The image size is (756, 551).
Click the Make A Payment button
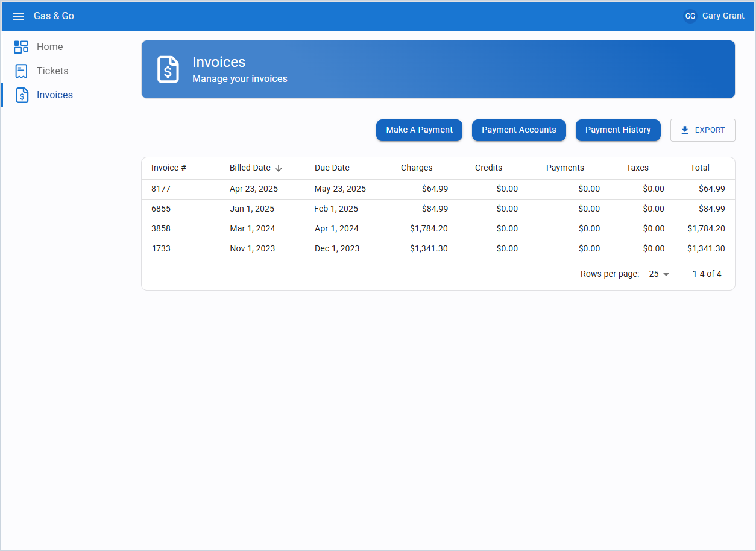click(x=419, y=130)
